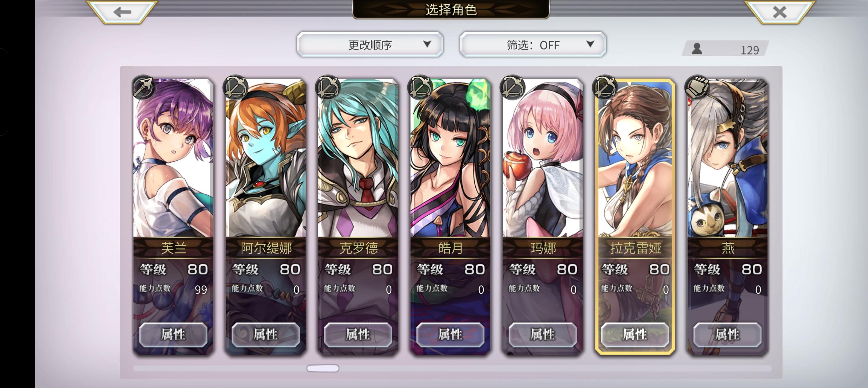View 属性 of 皓月
Viewport: 868px width, 388px height.
pos(450,334)
